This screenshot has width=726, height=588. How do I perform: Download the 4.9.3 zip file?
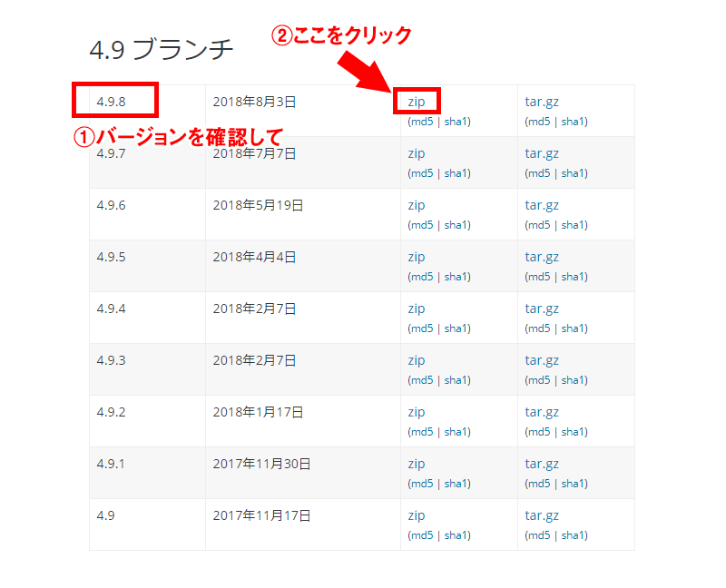(417, 360)
